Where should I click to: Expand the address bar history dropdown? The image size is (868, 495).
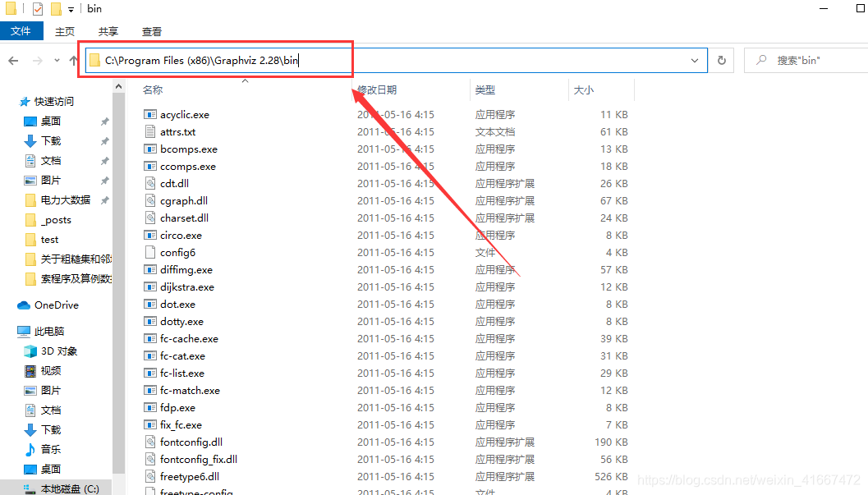click(694, 60)
